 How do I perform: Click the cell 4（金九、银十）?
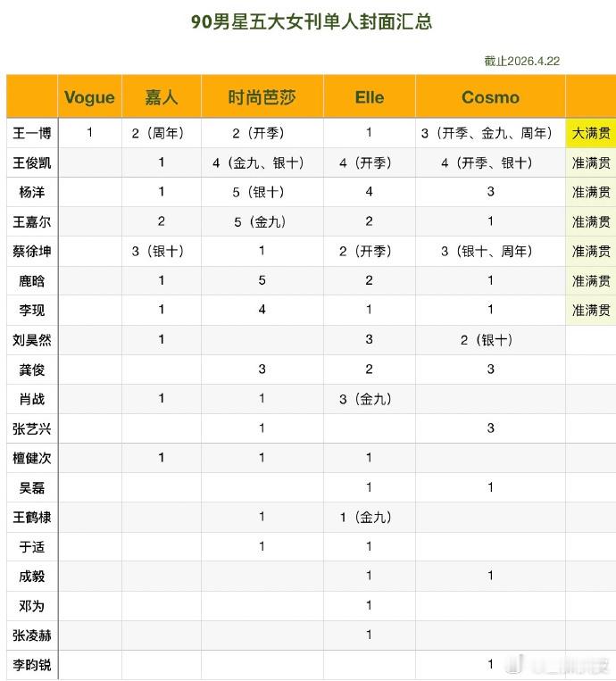click(x=262, y=162)
